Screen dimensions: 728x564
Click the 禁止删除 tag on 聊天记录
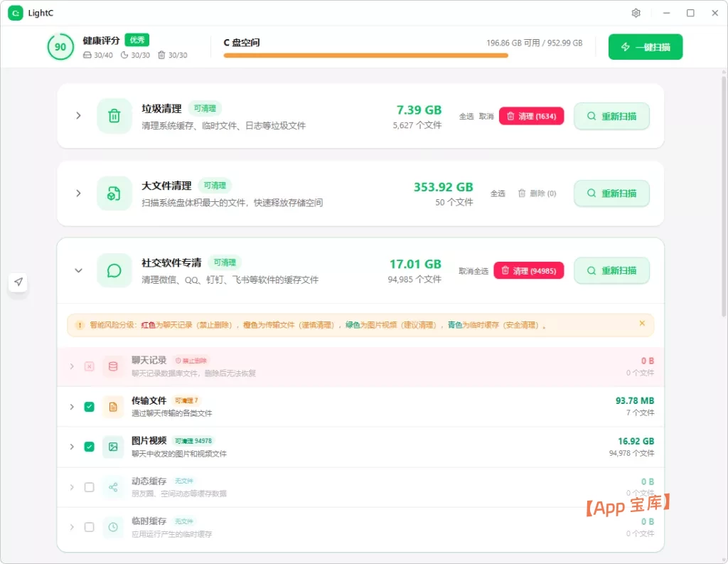pyautogui.click(x=191, y=361)
